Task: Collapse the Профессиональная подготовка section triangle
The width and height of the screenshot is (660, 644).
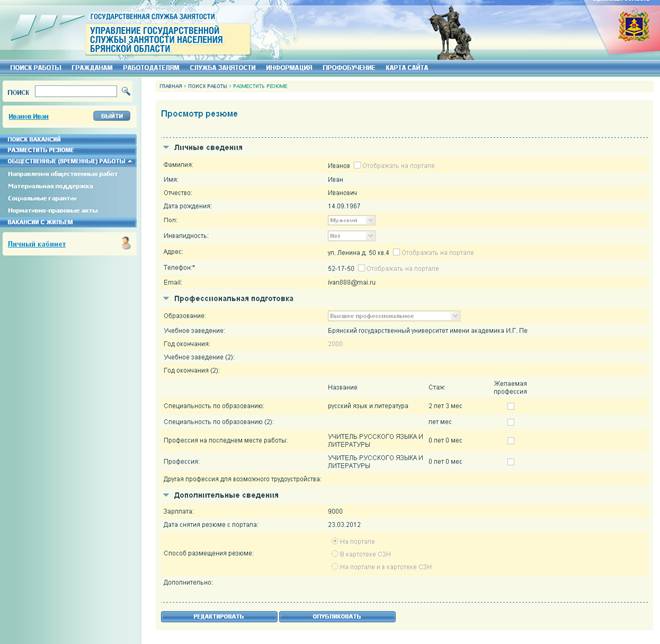Action: (166, 298)
